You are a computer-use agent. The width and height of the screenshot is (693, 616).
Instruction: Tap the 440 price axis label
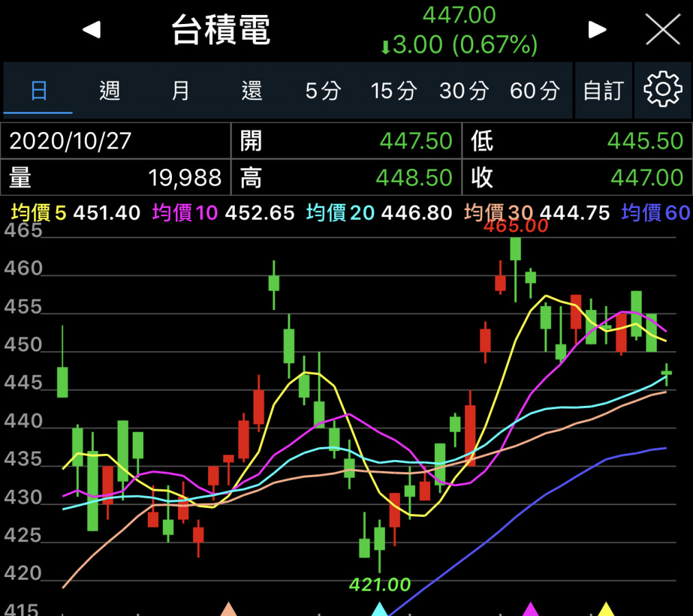click(x=23, y=421)
